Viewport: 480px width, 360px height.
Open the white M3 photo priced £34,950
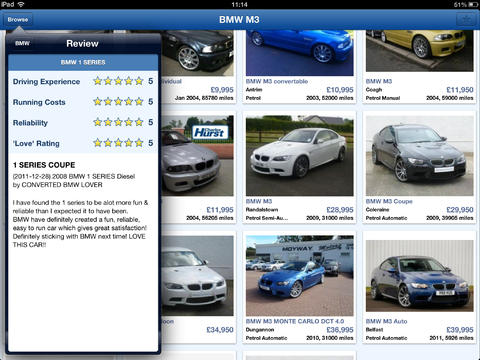click(x=198, y=276)
